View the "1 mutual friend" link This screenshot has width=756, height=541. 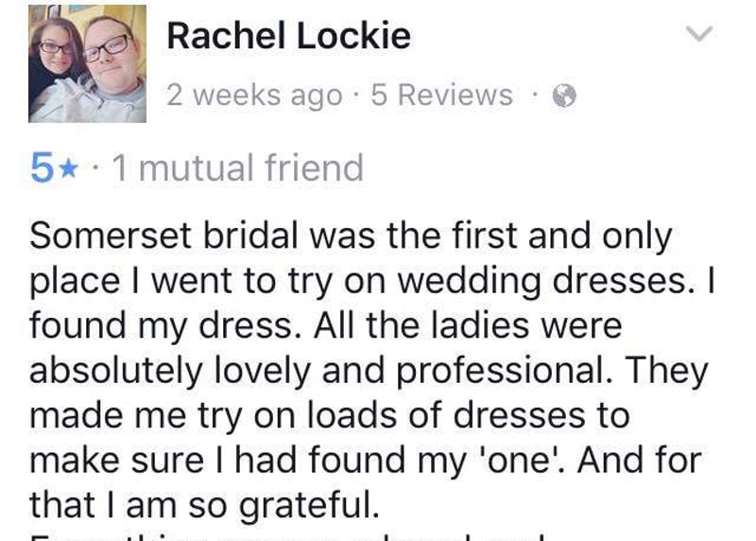click(x=237, y=168)
